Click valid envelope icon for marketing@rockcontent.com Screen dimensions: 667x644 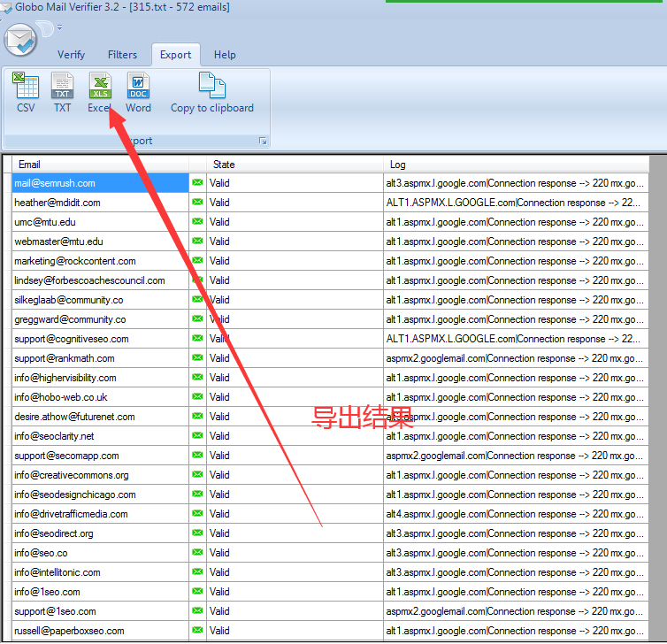(x=197, y=260)
